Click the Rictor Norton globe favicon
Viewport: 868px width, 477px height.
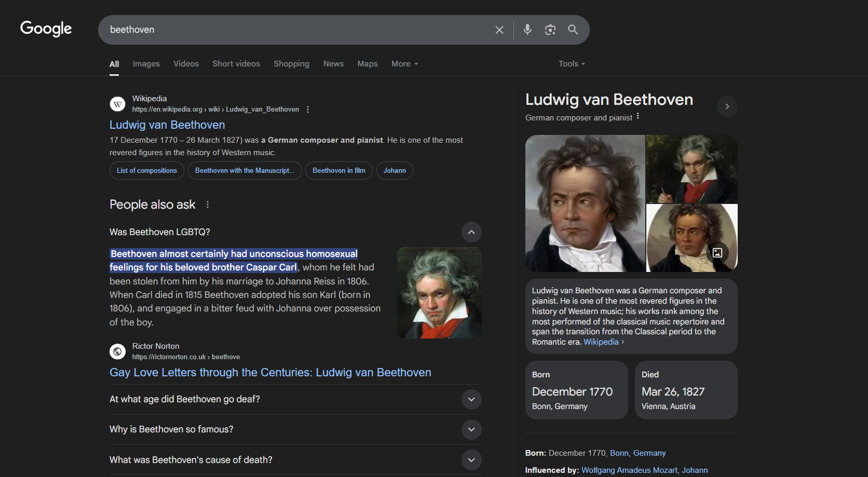(x=117, y=351)
